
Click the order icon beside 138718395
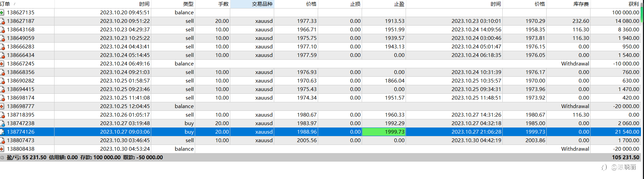coord(2,115)
